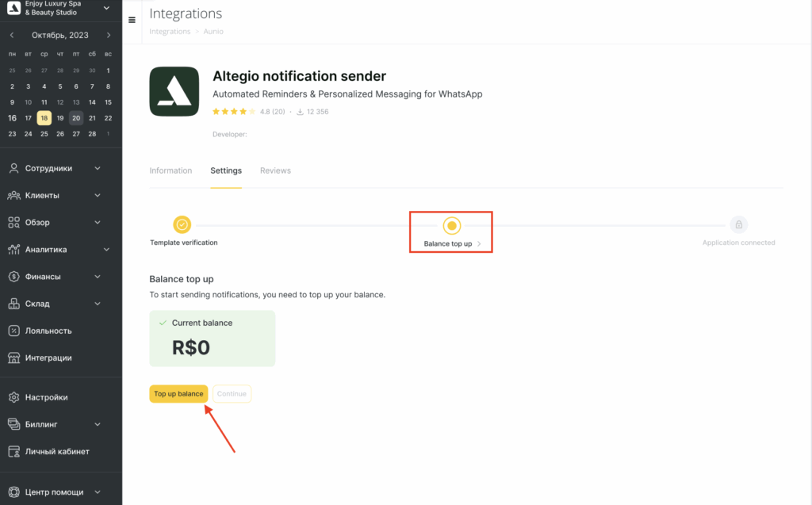Viewport: 812px width, 505px height.
Task: Click the Top up balance button
Action: (x=178, y=394)
